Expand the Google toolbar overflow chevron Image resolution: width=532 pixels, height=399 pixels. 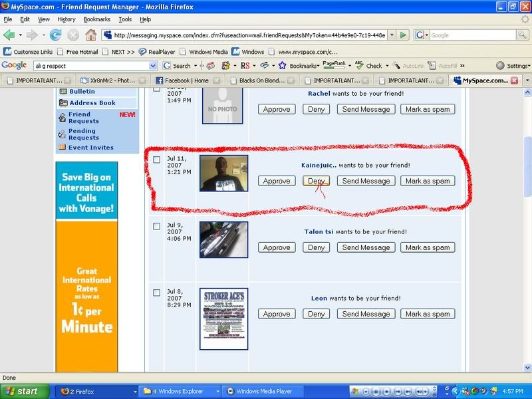point(462,66)
